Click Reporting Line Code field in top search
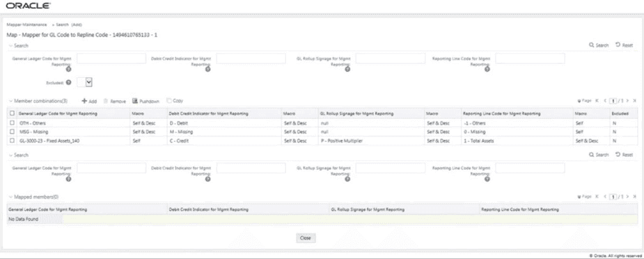Image resolution: width=644 pixels, height=259 pixels. click(x=530, y=58)
